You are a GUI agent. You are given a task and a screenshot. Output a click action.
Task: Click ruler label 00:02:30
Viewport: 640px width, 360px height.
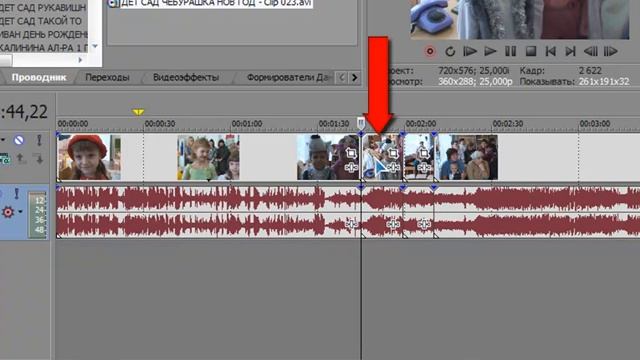pyautogui.click(x=508, y=124)
